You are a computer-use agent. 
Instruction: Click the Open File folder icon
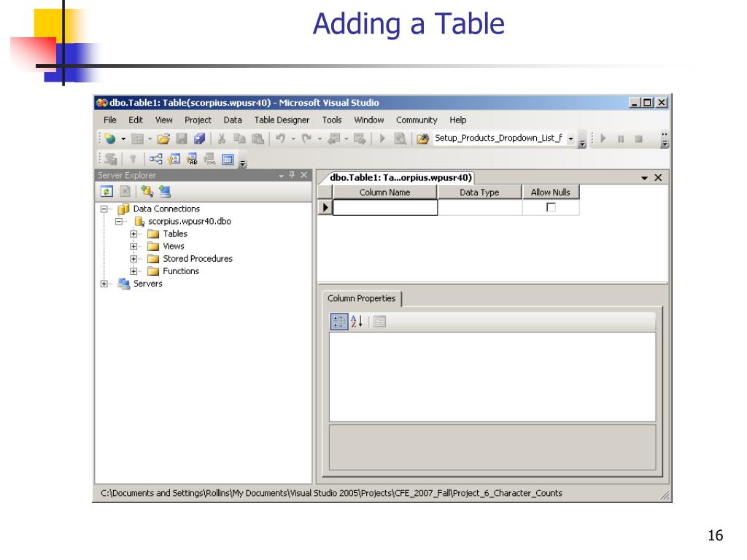tap(163, 139)
